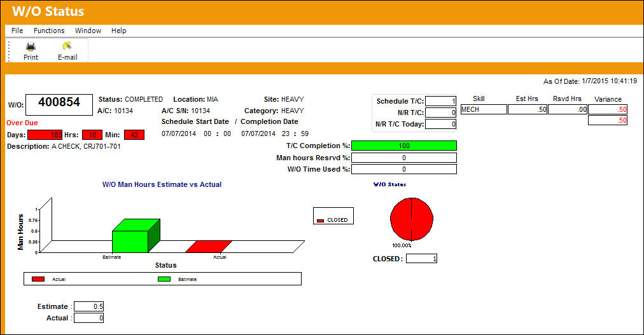Click the E-mail toolbar icon
Viewport: 644px width, 335px height.
pyautogui.click(x=67, y=46)
